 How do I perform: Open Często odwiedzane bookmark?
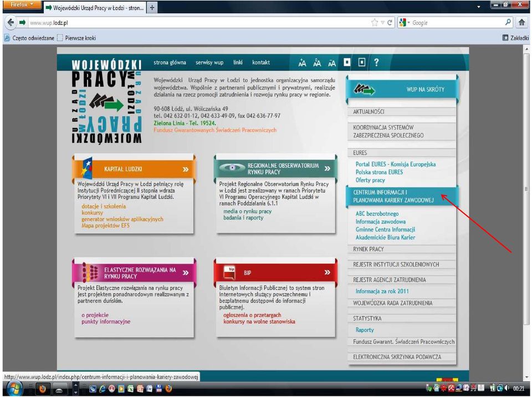29,38
